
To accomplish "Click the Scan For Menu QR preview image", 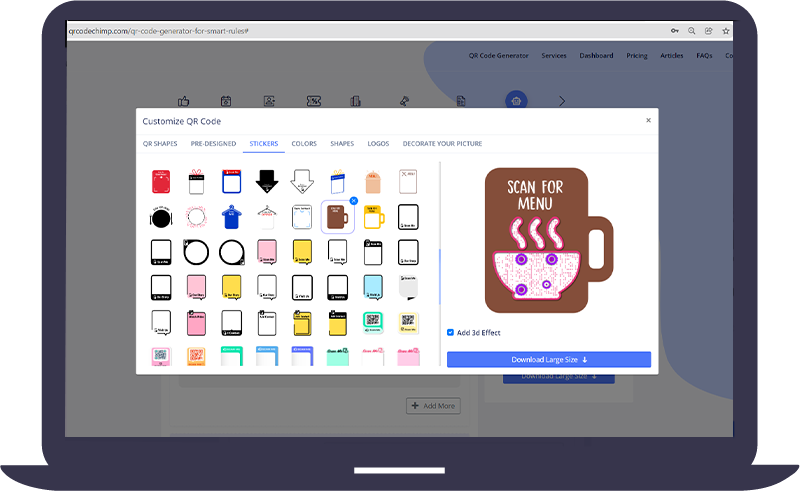I will (x=548, y=240).
